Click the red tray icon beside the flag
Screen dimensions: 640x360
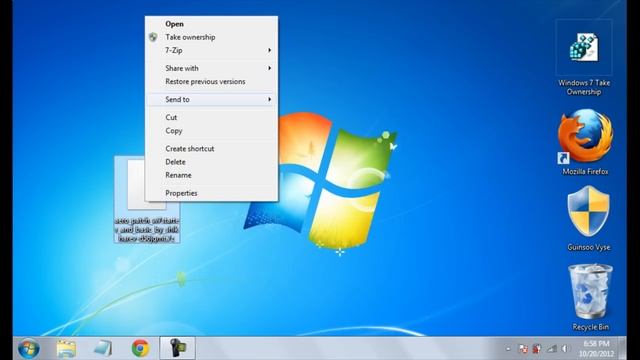[537, 349]
